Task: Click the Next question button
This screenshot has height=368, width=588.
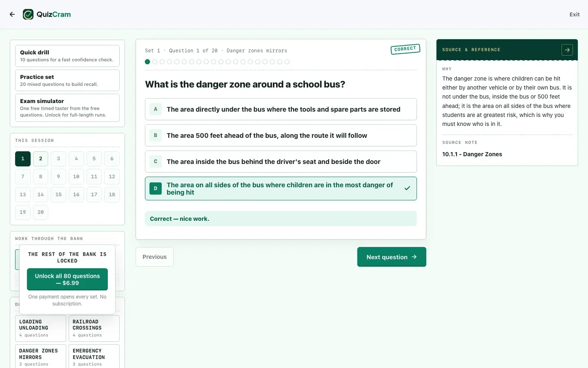Action: 392,257
